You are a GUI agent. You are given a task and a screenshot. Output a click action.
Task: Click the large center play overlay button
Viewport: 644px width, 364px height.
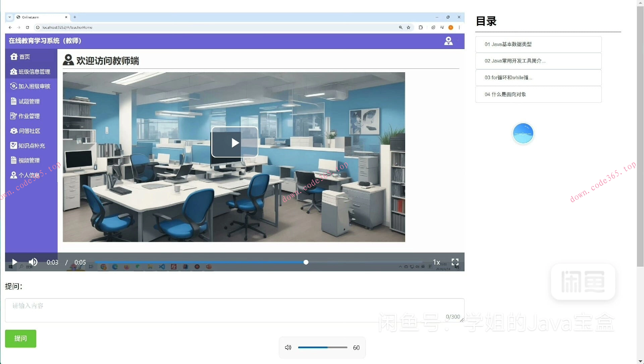(x=235, y=142)
